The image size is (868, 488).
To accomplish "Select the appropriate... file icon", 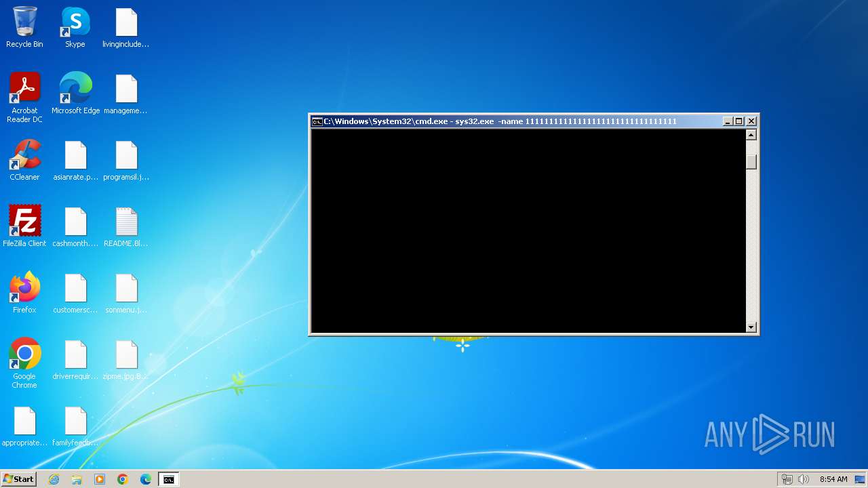I will 24,426.
